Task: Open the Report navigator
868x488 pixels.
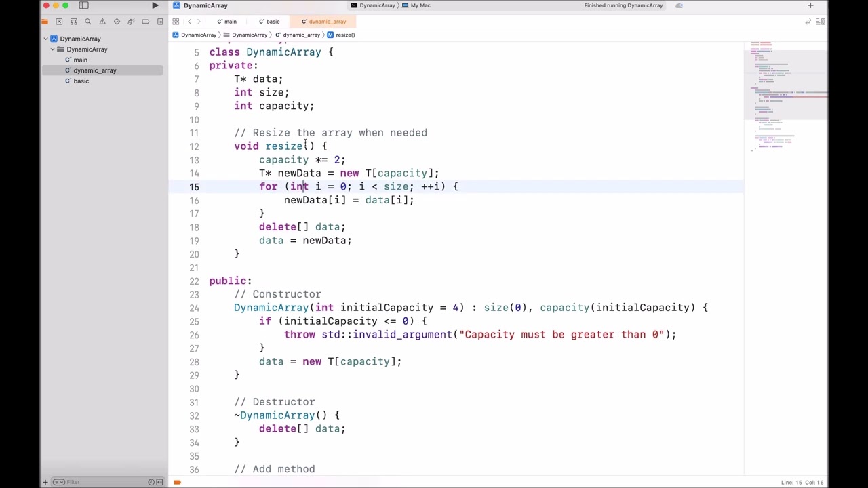Action: point(159,22)
